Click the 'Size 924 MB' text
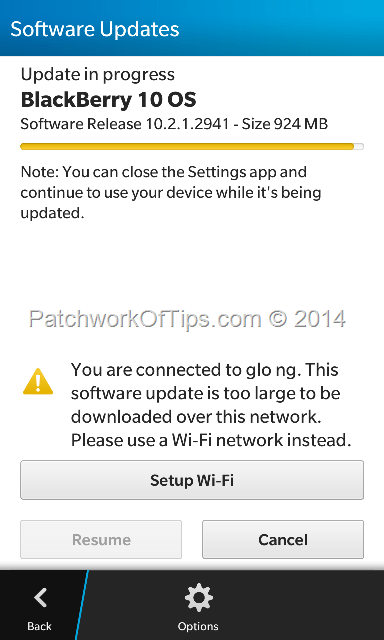Viewport: 384px width, 640px height. click(x=285, y=124)
